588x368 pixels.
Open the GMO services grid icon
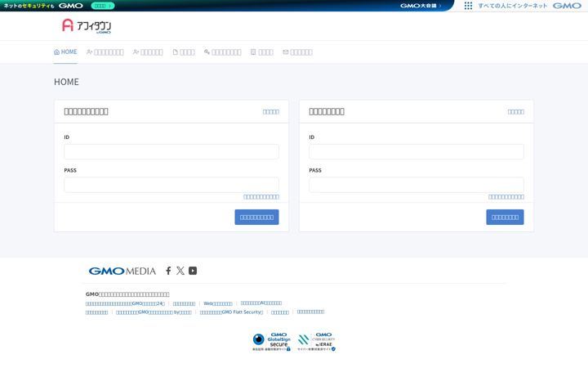click(x=468, y=6)
